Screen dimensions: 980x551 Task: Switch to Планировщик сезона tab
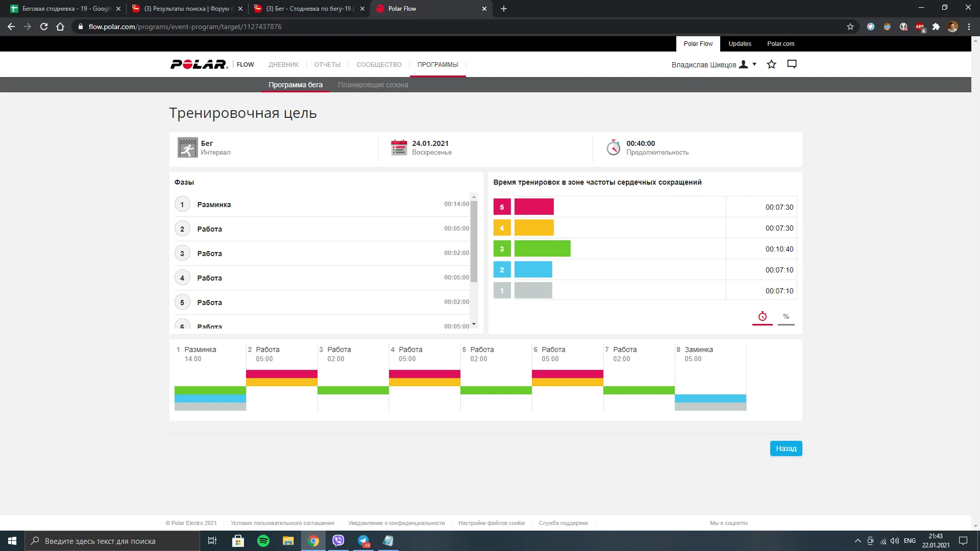click(x=373, y=85)
